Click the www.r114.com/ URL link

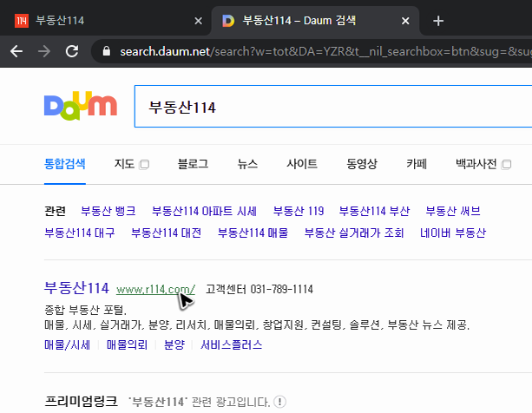tap(155, 289)
